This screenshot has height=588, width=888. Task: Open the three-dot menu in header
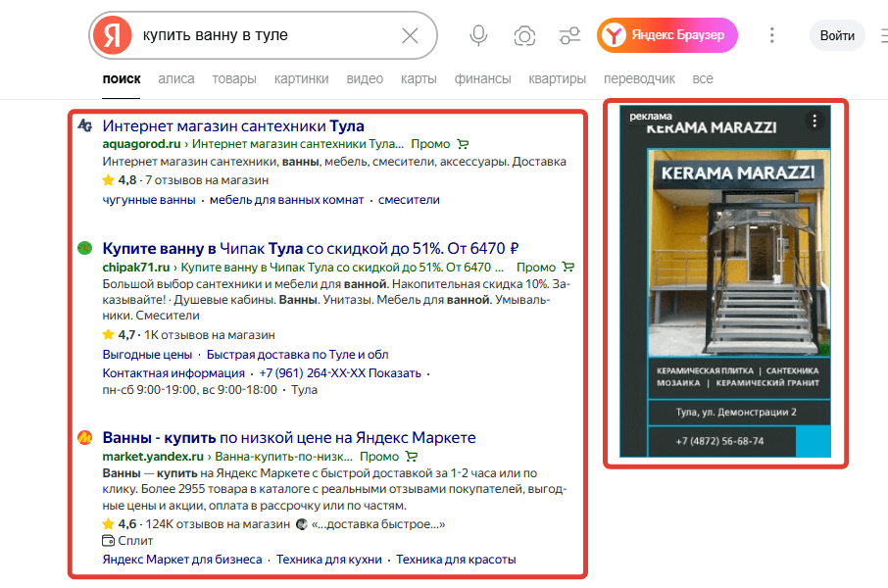pyautogui.click(x=772, y=35)
